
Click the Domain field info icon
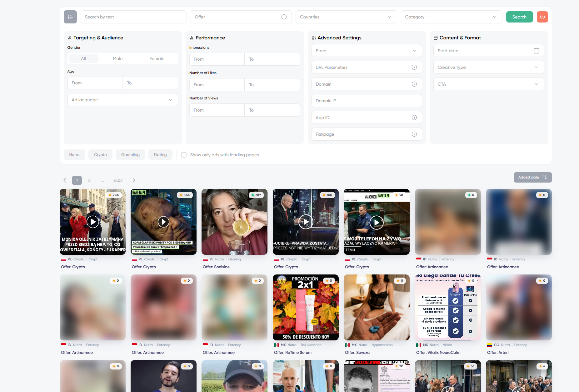414,84
